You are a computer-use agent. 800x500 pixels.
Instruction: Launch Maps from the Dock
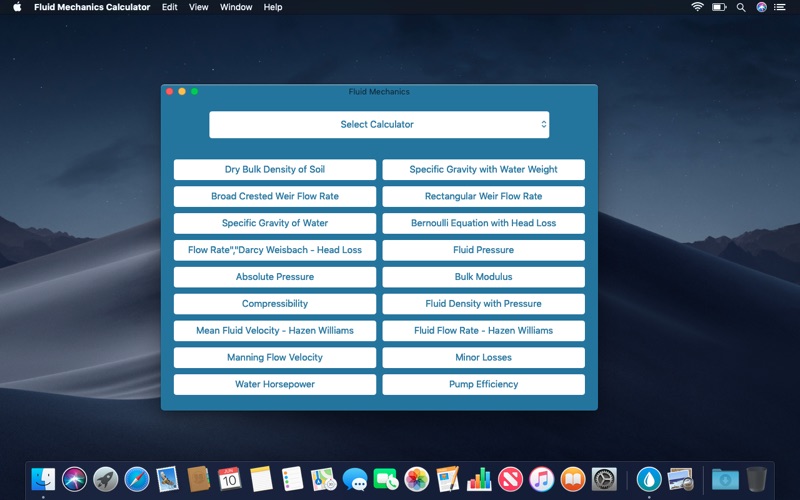[x=323, y=479]
